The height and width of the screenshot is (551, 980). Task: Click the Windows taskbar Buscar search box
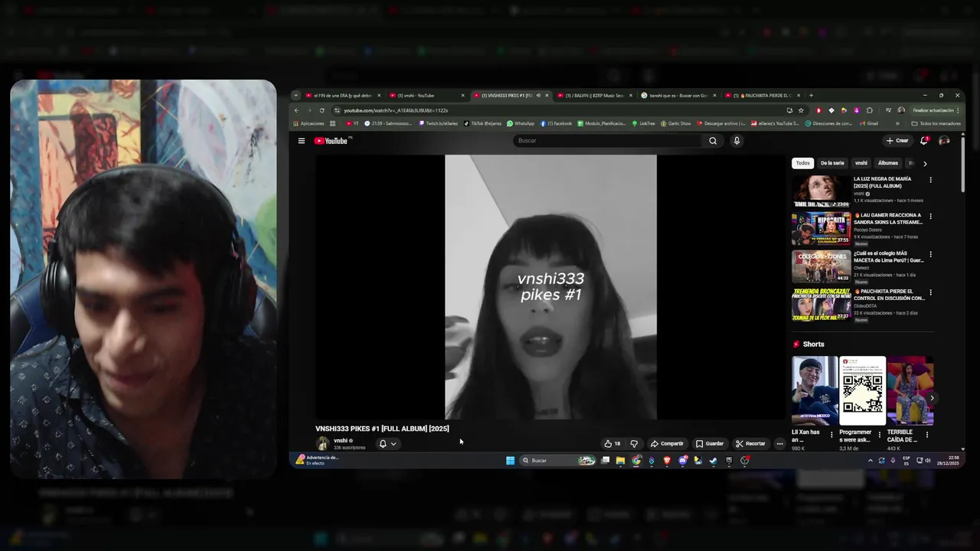pos(559,461)
